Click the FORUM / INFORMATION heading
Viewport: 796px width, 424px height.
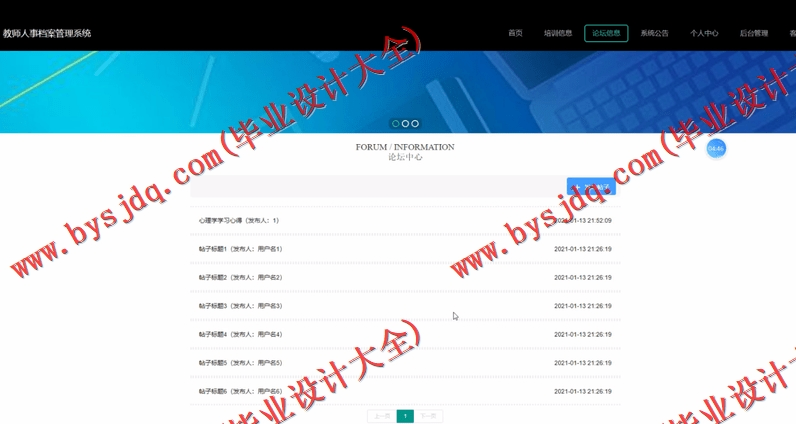tap(405, 147)
